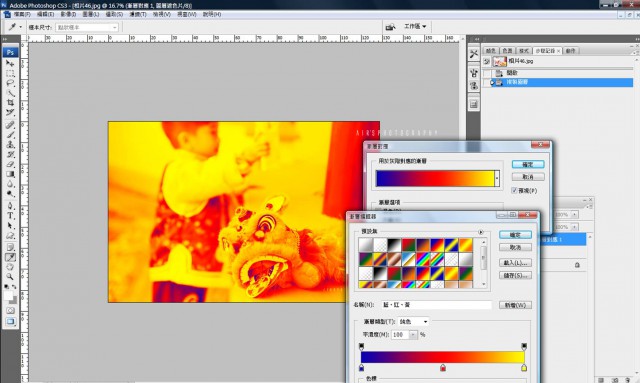Select the yellow color stop on gradient bar

(524, 367)
